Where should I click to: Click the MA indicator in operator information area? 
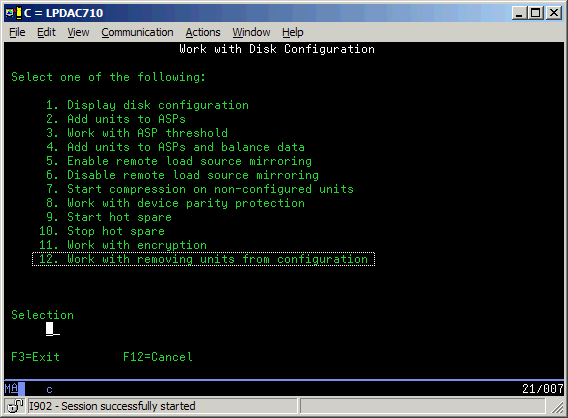tap(11, 389)
